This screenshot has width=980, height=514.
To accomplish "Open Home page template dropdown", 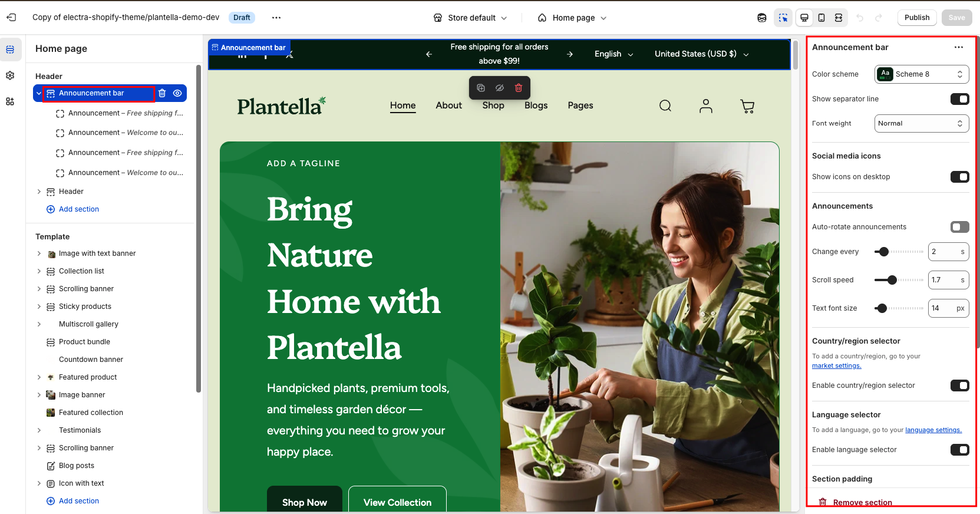I will [572, 18].
